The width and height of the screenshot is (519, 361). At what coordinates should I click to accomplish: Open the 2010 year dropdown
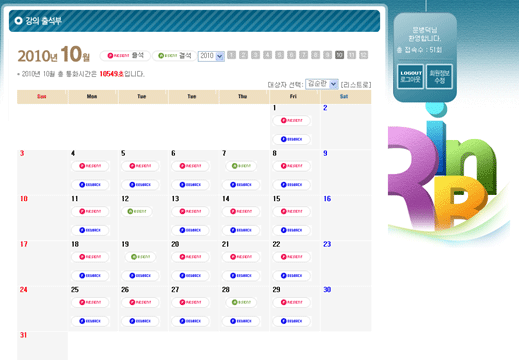pos(211,56)
